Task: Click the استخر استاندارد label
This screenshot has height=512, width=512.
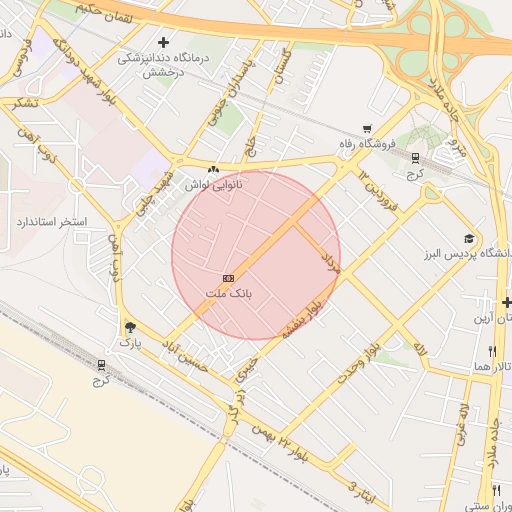Action: coord(52,222)
